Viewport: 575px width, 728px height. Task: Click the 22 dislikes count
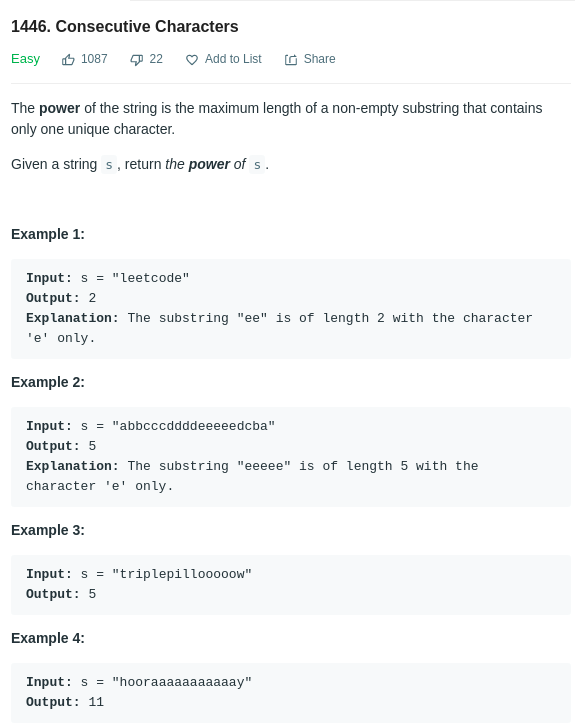[156, 59]
